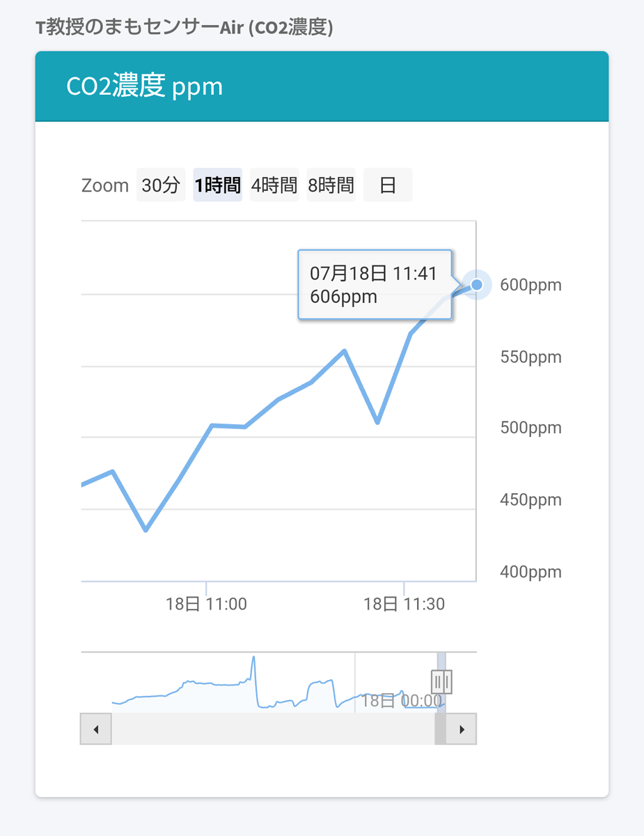
Task: Click the 18日 11:30 x-axis label
Action: [404, 604]
